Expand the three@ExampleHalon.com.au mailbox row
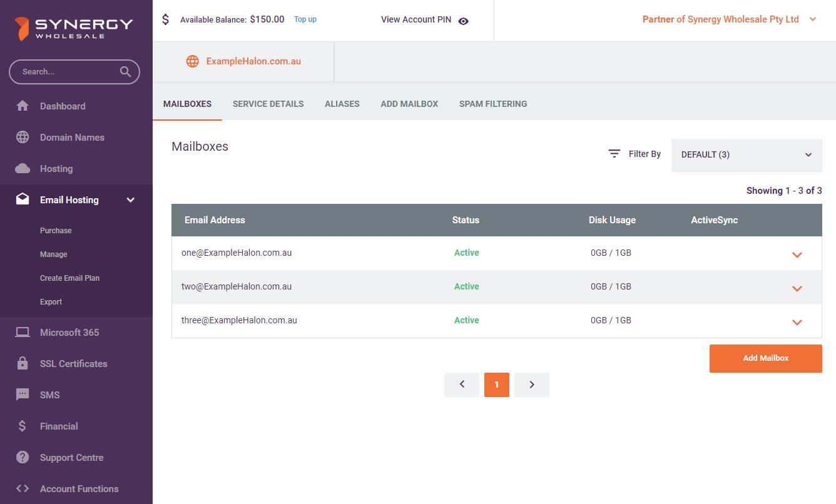836x504 pixels. pos(797,322)
